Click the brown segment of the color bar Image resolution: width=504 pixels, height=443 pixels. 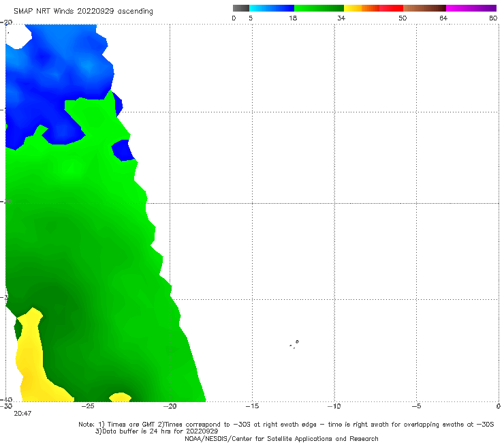pyautogui.click(x=424, y=8)
